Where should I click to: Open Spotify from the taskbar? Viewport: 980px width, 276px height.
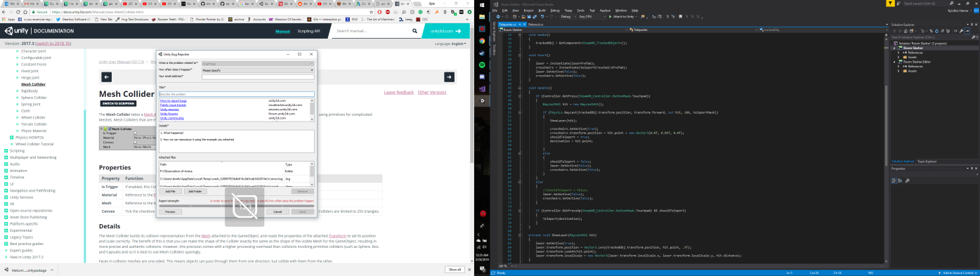point(483,65)
